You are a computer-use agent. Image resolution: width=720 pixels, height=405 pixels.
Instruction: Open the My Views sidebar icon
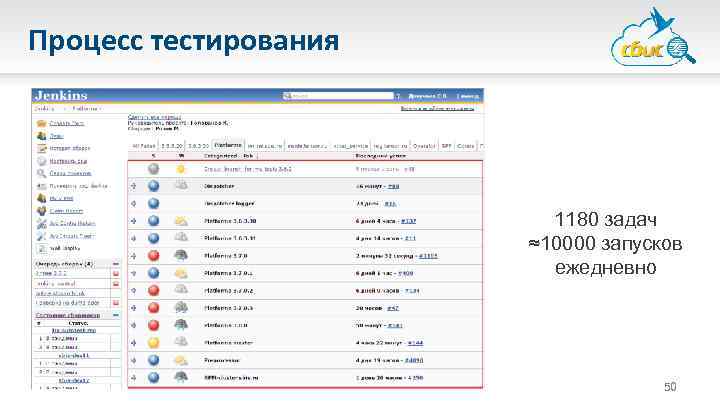[41, 198]
